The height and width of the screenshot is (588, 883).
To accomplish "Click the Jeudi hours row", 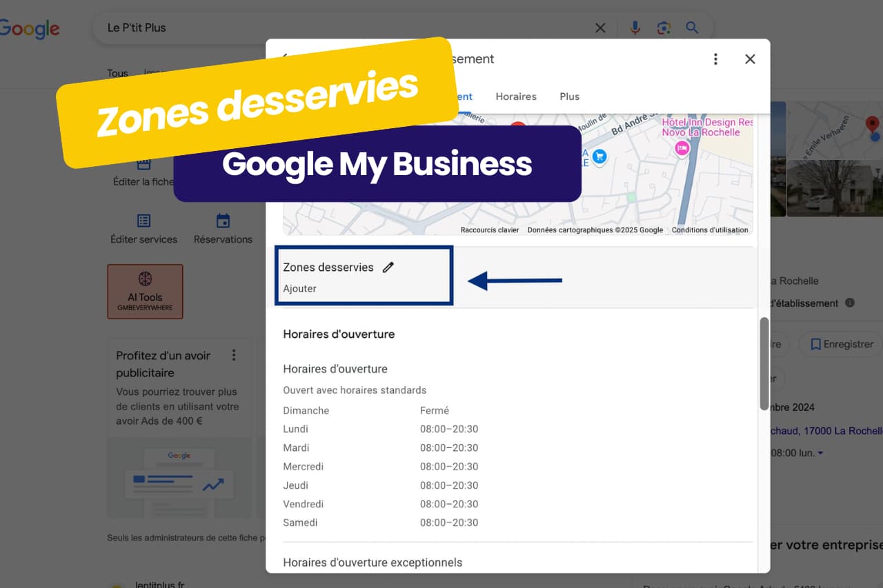I will click(379, 485).
